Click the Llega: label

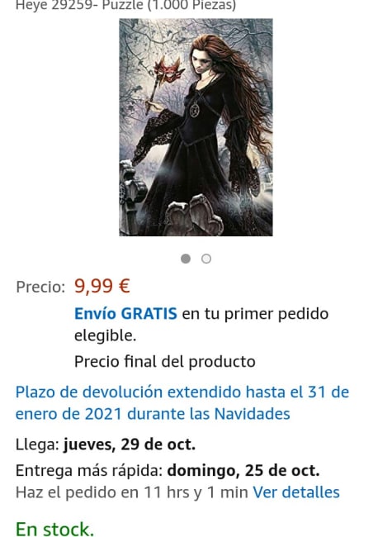click(37, 444)
